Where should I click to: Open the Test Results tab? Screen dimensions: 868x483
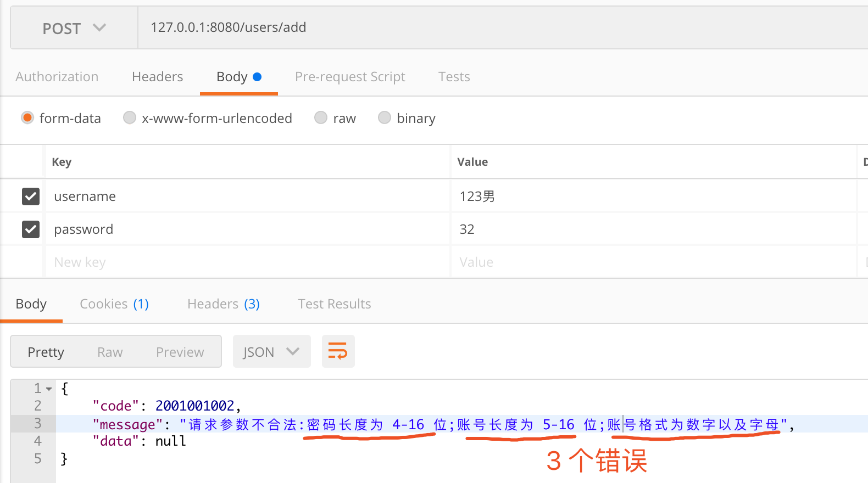[334, 304]
